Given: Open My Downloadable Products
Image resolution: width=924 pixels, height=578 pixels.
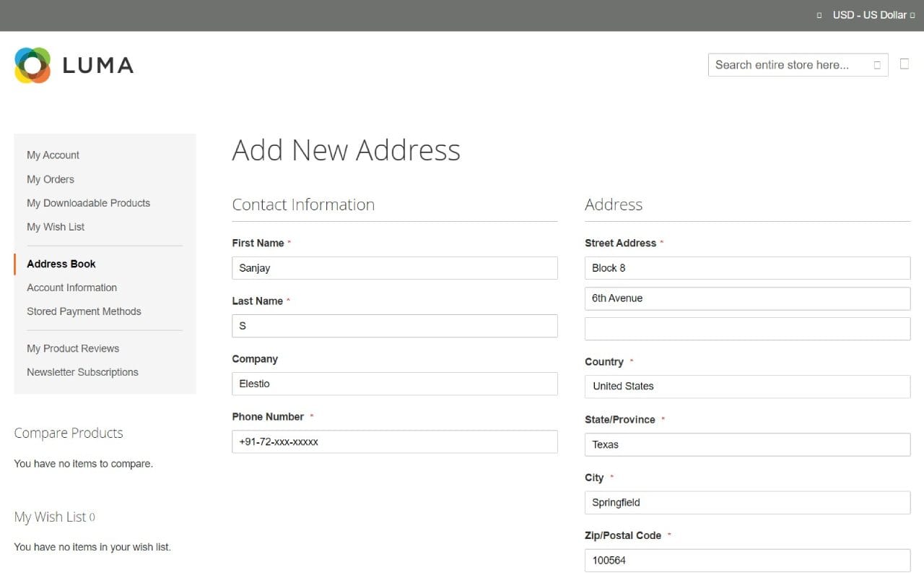Looking at the screenshot, I should (x=88, y=202).
